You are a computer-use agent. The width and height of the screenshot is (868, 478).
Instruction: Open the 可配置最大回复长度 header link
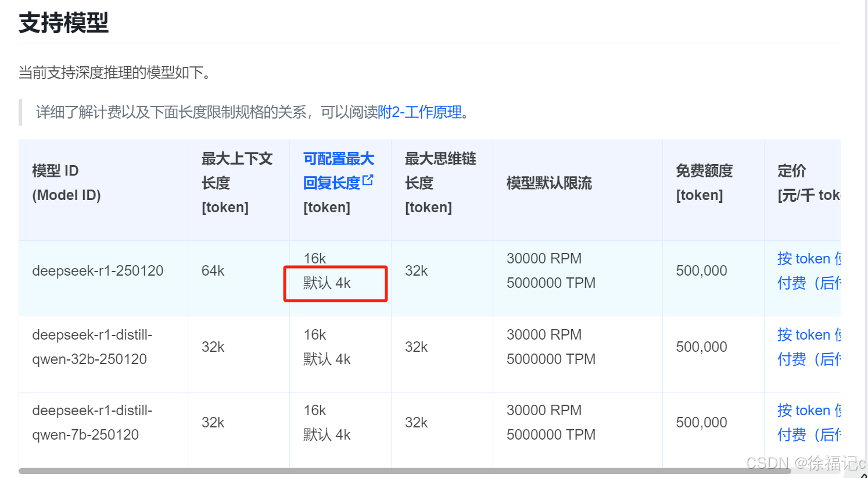[x=338, y=170]
